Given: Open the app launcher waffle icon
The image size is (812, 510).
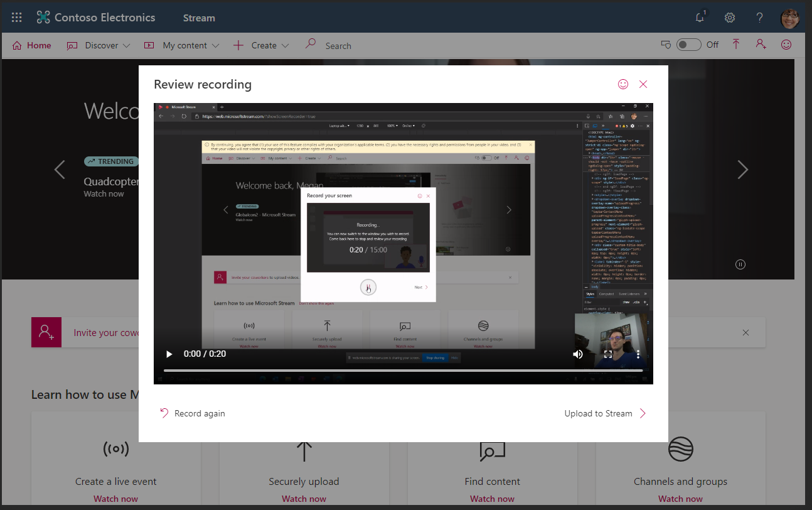Looking at the screenshot, I should [17, 18].
